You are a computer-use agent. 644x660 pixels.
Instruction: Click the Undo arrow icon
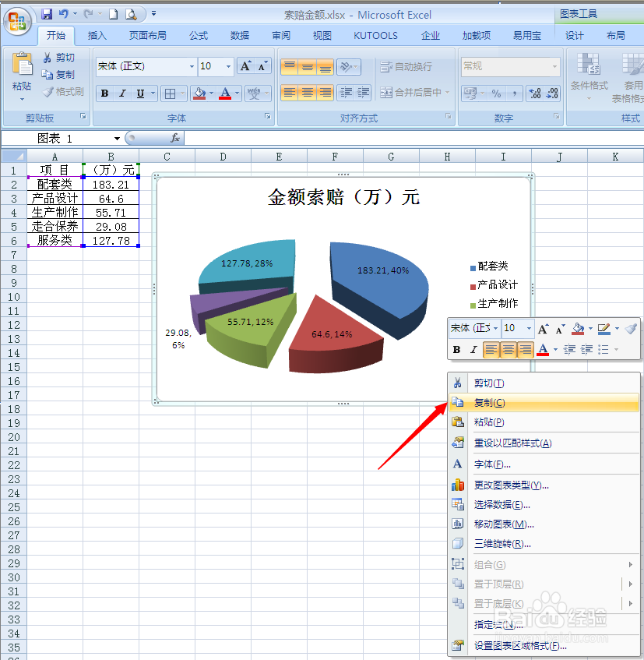(65, 14)
